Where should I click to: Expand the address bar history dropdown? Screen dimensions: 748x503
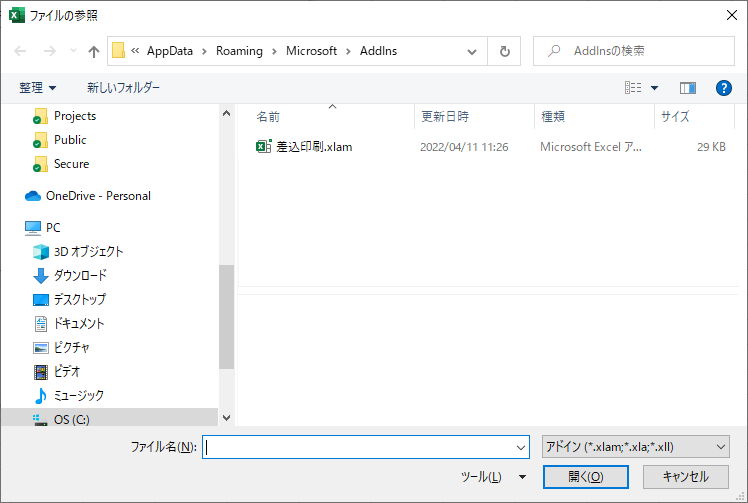(x=472, y=51)
